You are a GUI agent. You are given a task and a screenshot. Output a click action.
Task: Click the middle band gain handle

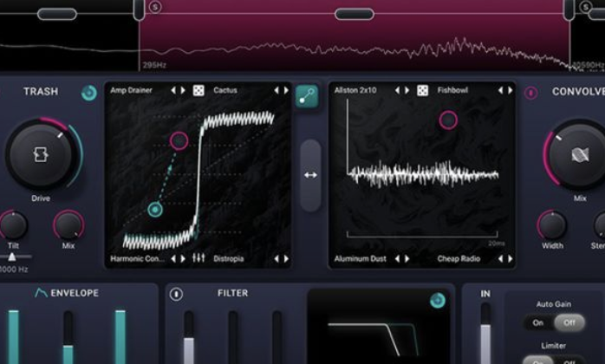[x=355, y=14]
